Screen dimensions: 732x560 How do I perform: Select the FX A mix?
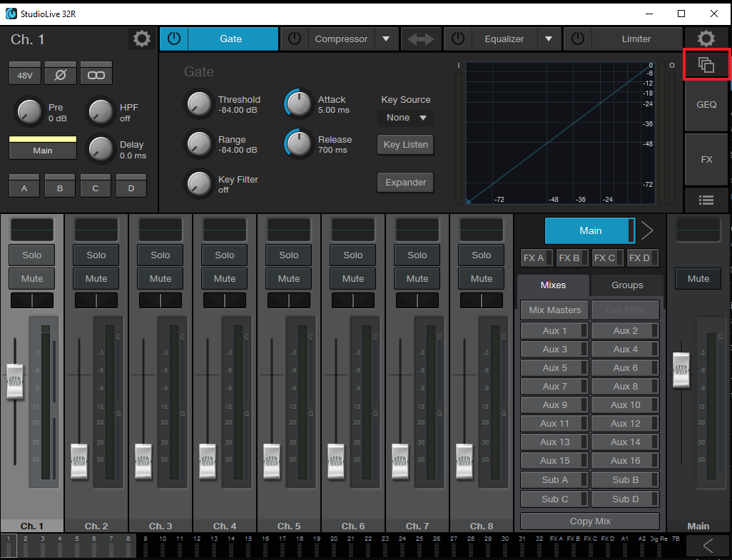click(537, 258)
